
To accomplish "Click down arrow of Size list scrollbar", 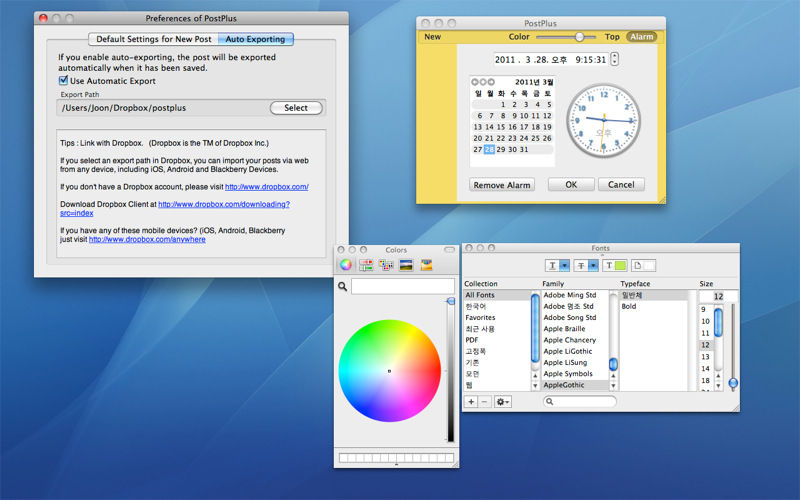I will pos(718,386).
